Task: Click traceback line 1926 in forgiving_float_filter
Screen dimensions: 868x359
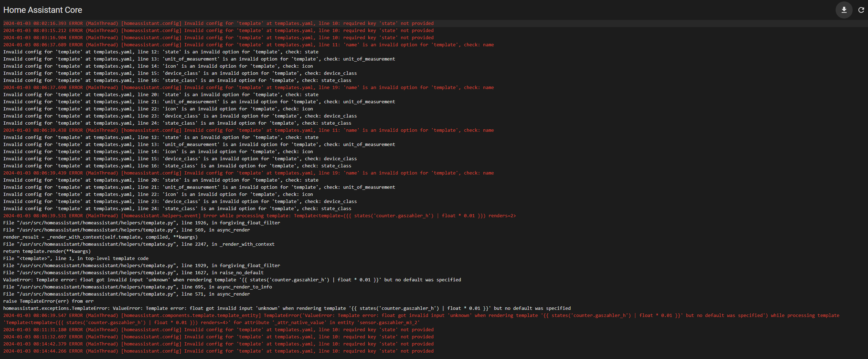Action: point(142,223)
